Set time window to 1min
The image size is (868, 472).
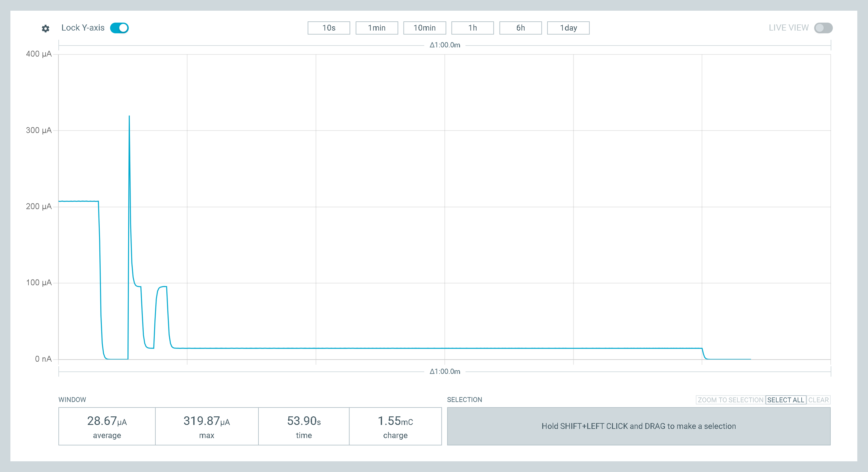pyautogui.click(x=376, y=28)
